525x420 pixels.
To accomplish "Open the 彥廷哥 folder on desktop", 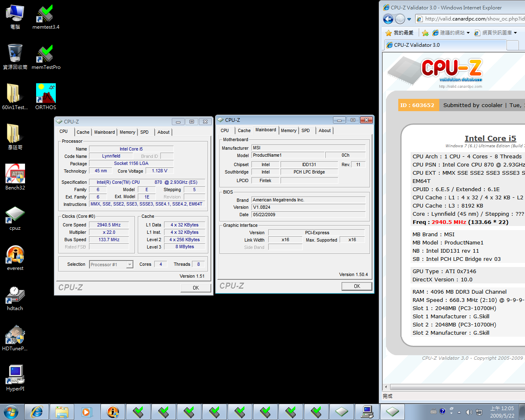I will (x=15, y=137).
